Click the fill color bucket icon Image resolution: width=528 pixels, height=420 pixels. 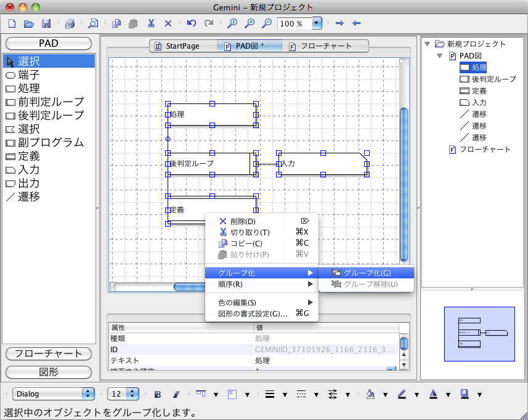(370, 394)
